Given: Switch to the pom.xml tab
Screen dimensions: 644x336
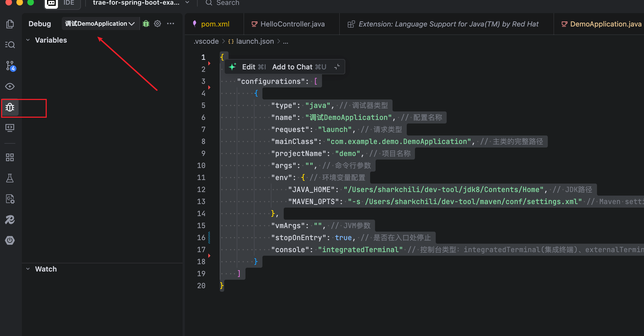Looking at the screenshot, I should pyautogui.click(x=215, y=24).
